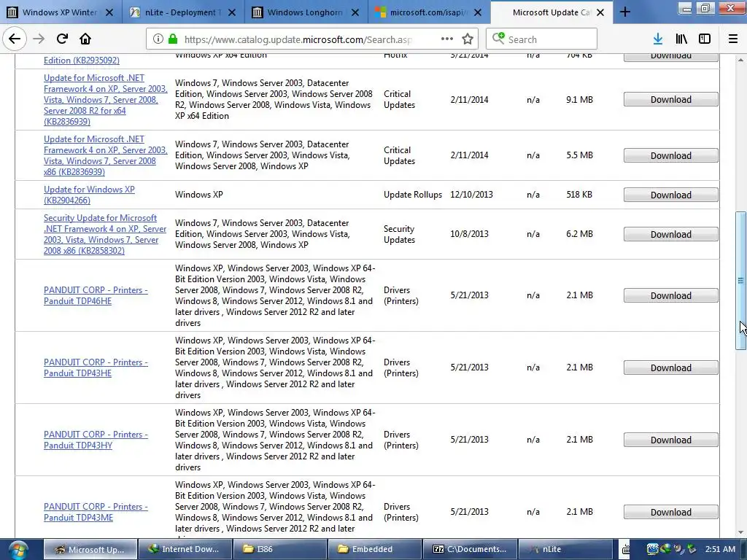Screen dimensions: 747x560
Task: Click the 2:51 AM system clock
Action: pos(720,550)
